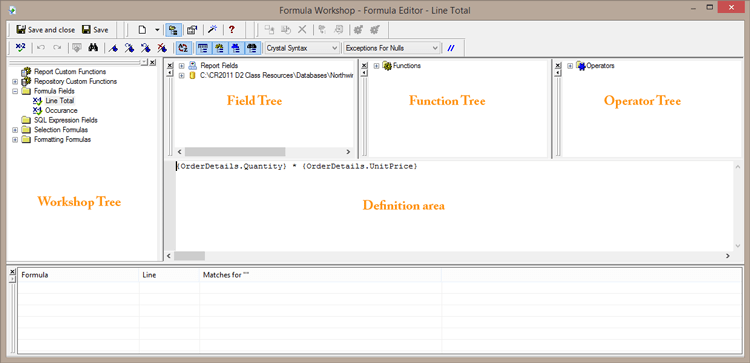Expand the Formatting Formulas folder

pyautogui.click(x=15, y=140)
